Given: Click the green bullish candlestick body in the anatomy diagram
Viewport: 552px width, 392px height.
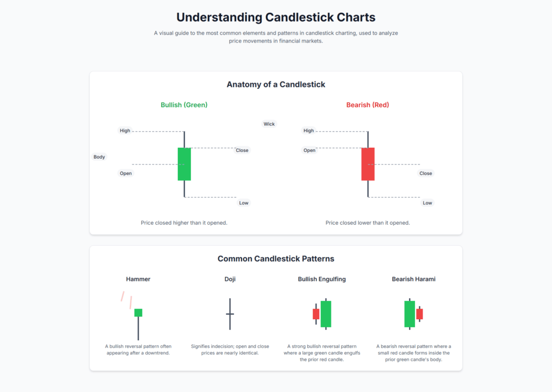Looking at the screenshot, I should click(x=184, y=164).
